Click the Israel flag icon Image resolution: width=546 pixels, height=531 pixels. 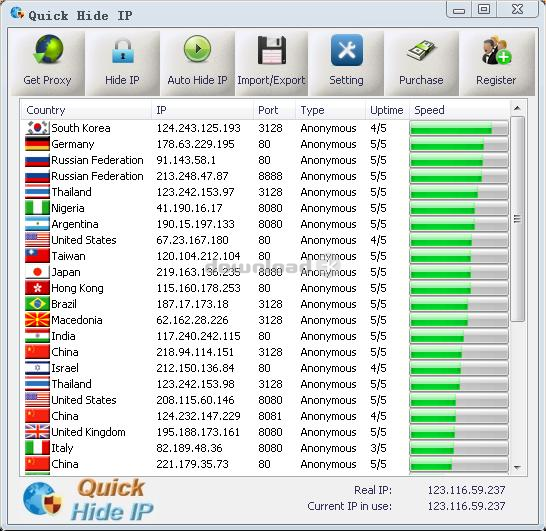point(37,368)
